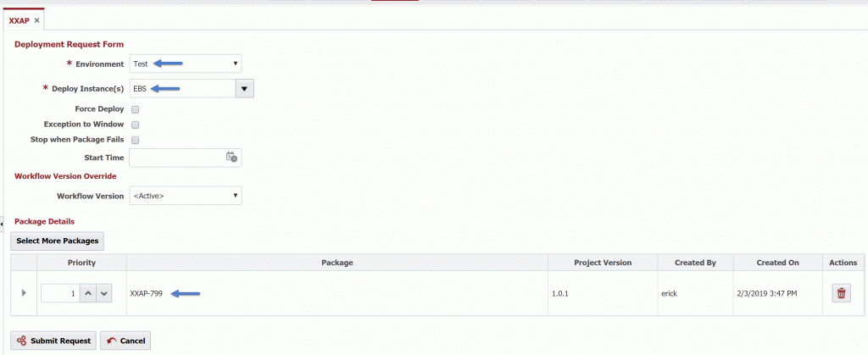This screenshot has height=355, width=868.
Task: Cancel the deployment request
Action: tap(125, 341)
